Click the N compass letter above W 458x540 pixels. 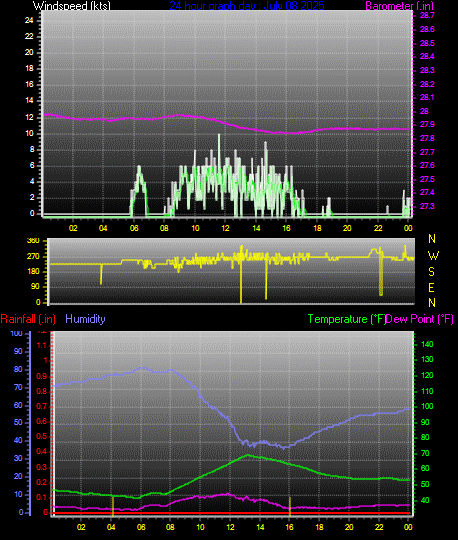pos(432,239)
